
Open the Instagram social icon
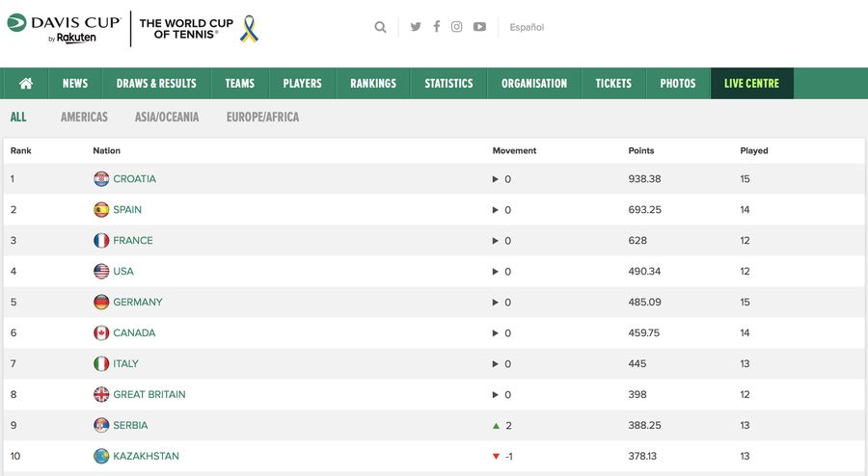pyautogui.click(x=457, y=27)
